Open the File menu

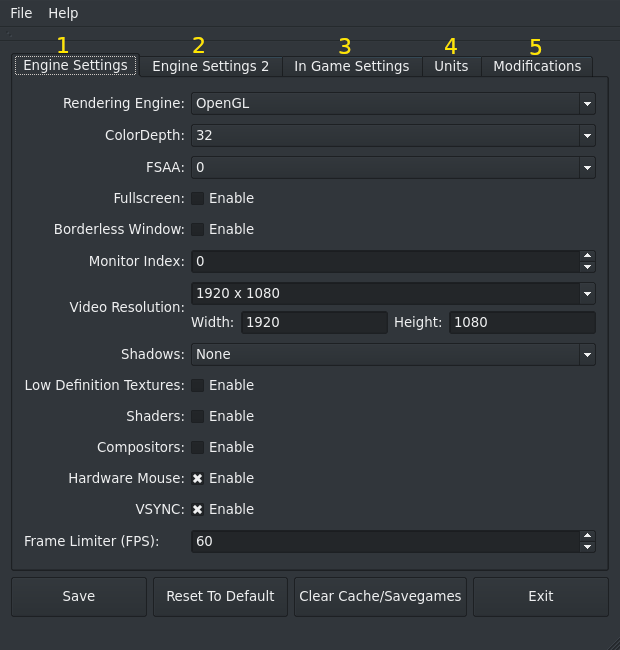(x=21, y=13)
